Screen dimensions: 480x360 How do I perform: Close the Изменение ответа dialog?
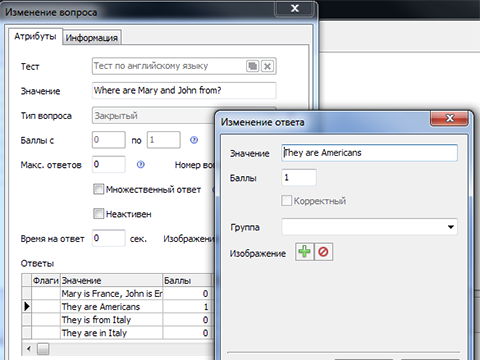(x=450, y=118)
